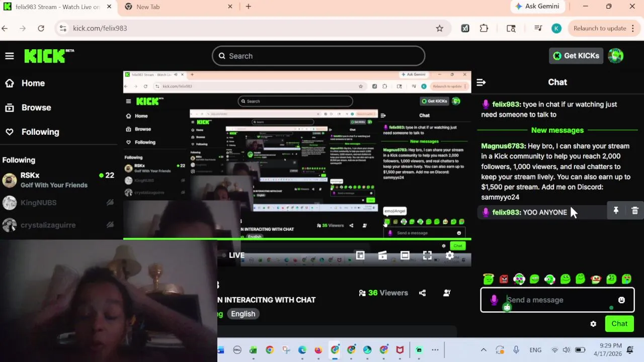Screen dimensions: 644x362
Task: Click the New messages divider label
Action: pos(557,130)
